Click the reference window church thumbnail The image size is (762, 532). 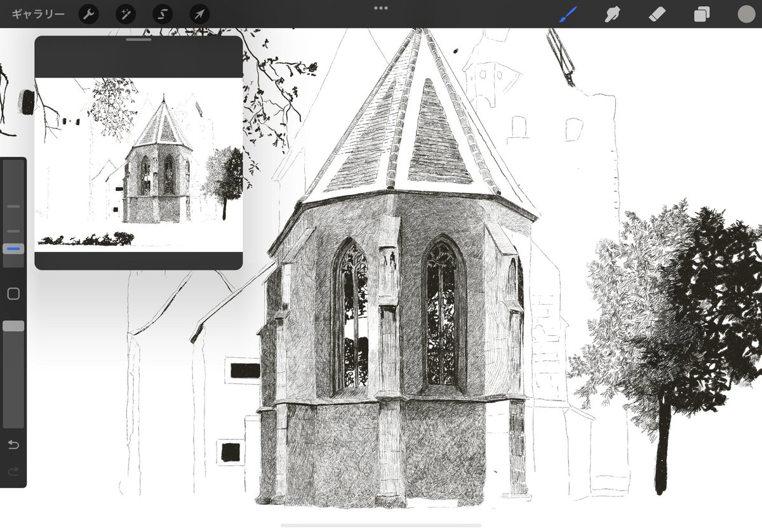coord(138,164)
